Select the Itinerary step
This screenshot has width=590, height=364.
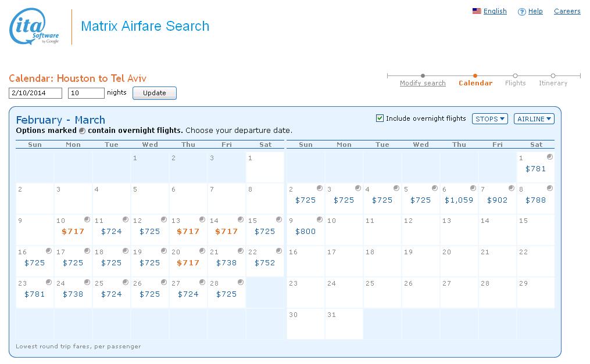553,83
